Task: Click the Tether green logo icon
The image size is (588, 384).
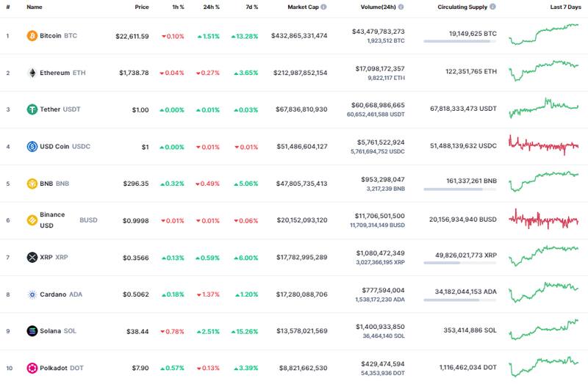Action: [x=32, y=109]
